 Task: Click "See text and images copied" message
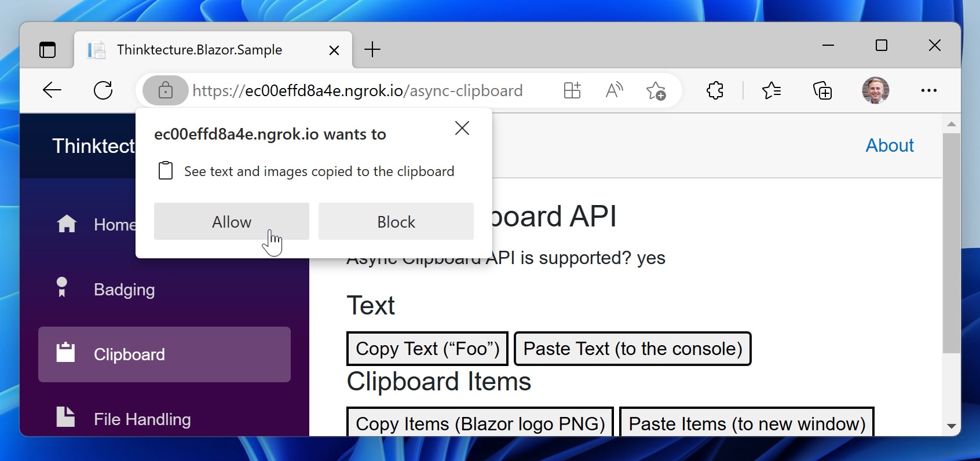point(319,171)
